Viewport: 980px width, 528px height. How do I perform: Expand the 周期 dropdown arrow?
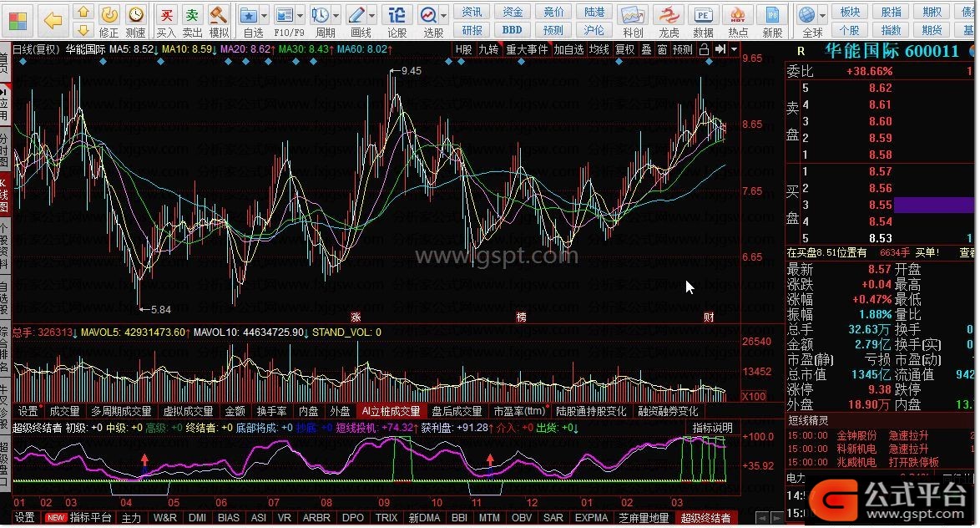pos(336,15)
